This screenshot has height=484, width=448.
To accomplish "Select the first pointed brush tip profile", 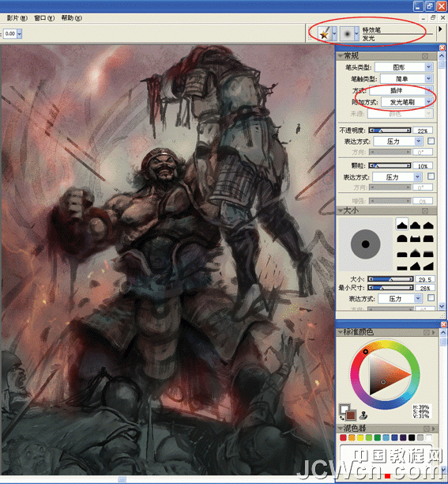I will [x=402, y=225].
